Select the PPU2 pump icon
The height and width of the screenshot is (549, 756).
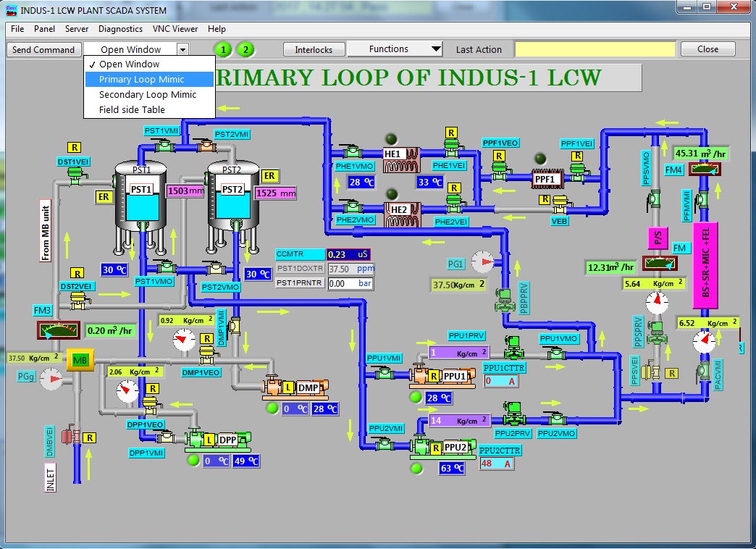click(442, 448)
